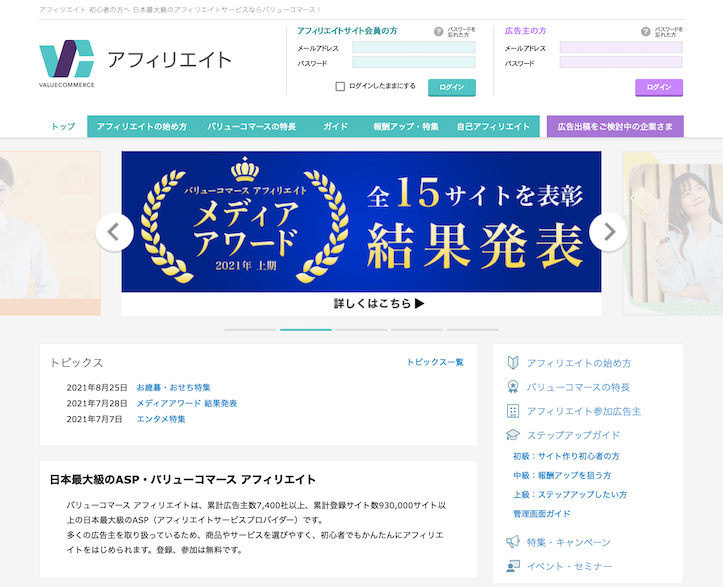
Task: Click the teal affiliate ログイン button
Action: [452, 87]
